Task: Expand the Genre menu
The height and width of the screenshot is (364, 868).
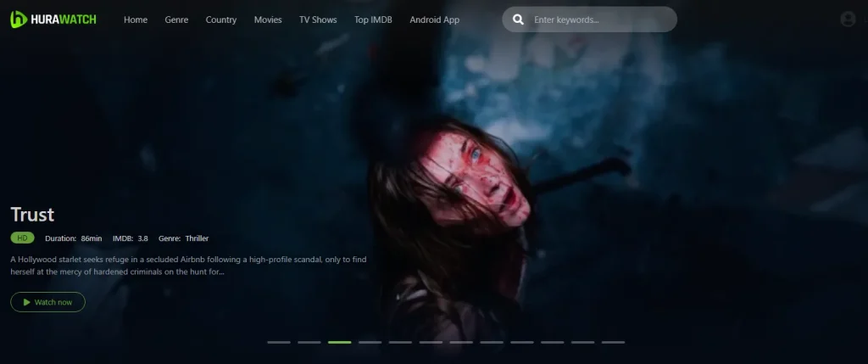Action: (176, 20)
